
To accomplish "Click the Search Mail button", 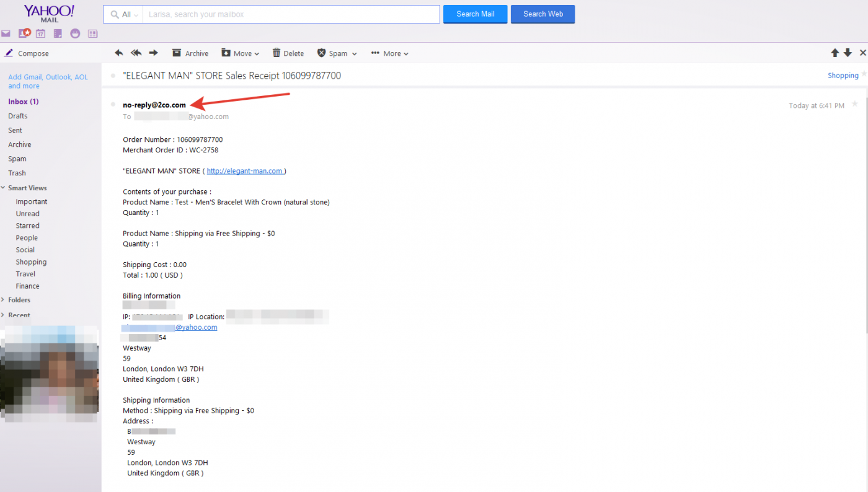I will pyautogui.click(x=476, y=14).
